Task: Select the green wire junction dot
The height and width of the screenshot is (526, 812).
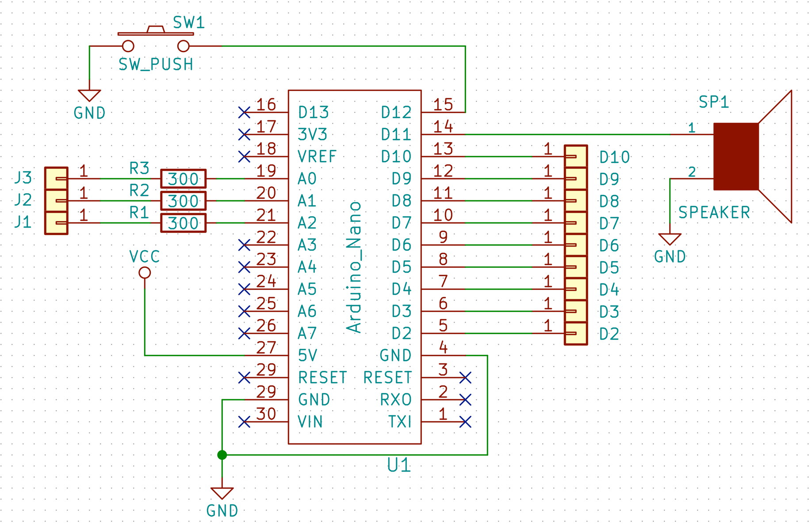Action: click(x=222, y=454)
